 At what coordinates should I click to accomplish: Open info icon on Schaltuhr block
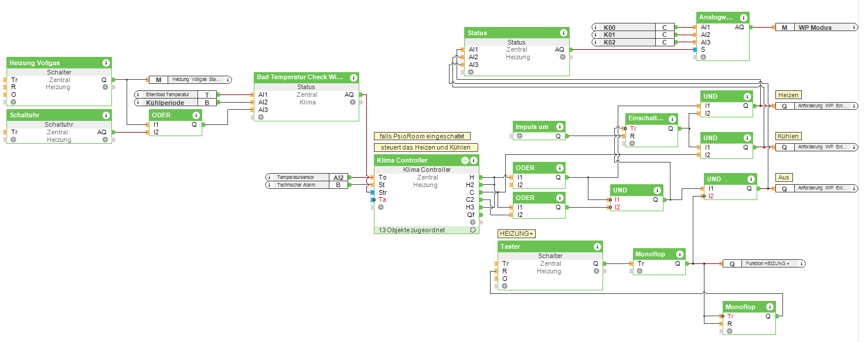[106, 116]
